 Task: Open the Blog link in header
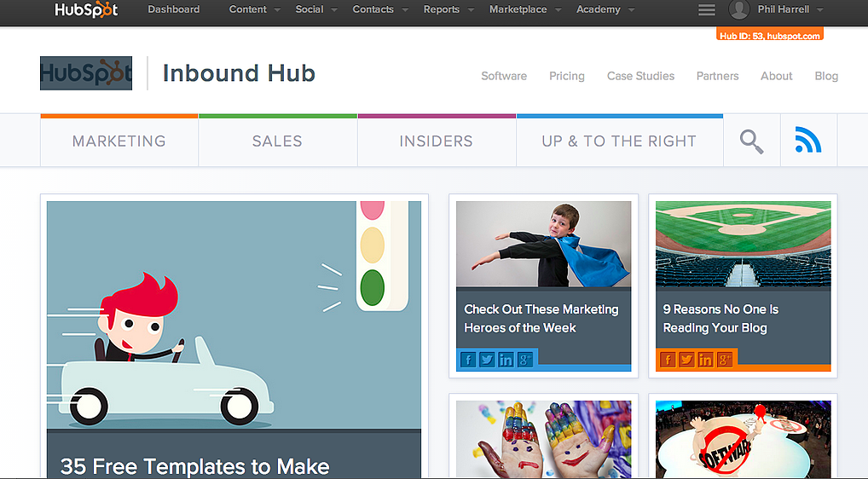coord(826,76)
